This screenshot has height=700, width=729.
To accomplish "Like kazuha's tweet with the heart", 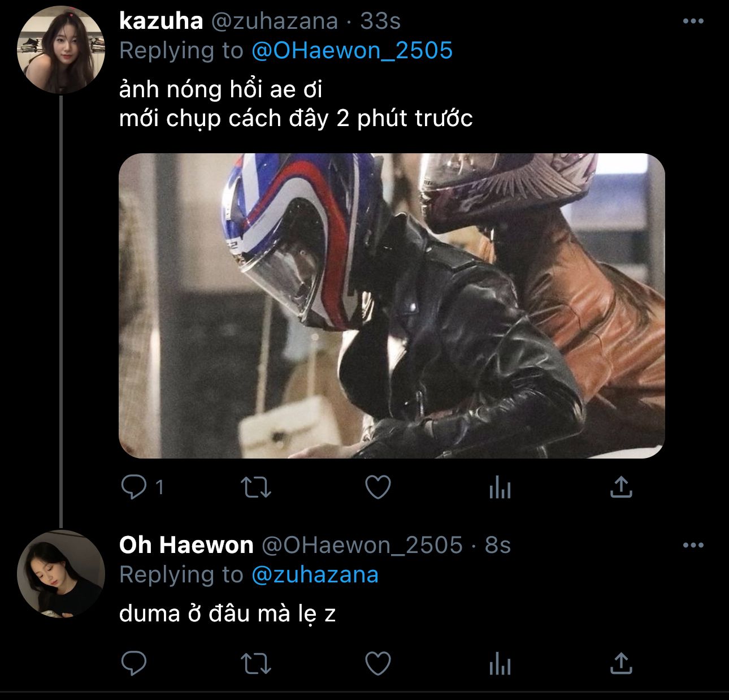I will pyautogui.click(x=378, y=487).
